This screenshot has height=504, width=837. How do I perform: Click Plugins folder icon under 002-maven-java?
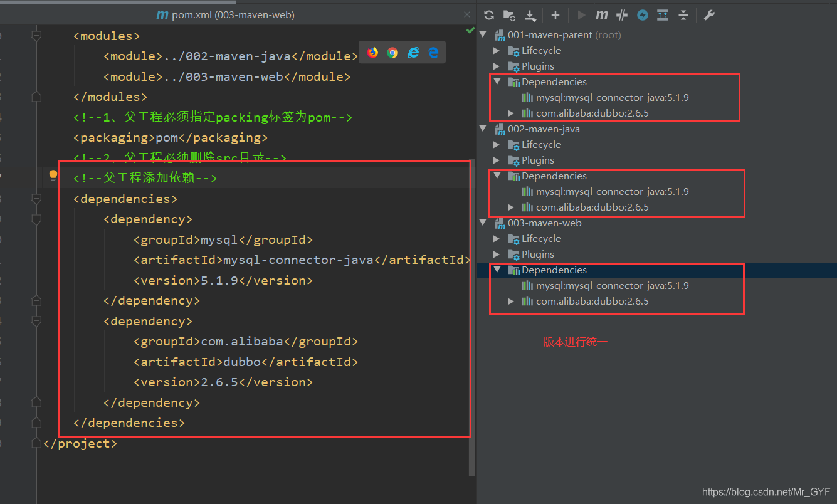coord(513,160)
